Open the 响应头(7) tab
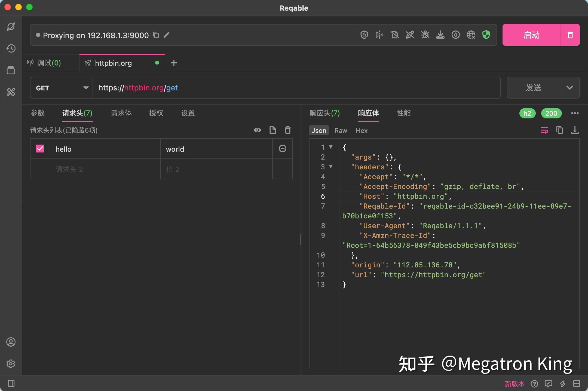This screenshot has height=391, width=588. pyautogui.click(x=325, y=113)
